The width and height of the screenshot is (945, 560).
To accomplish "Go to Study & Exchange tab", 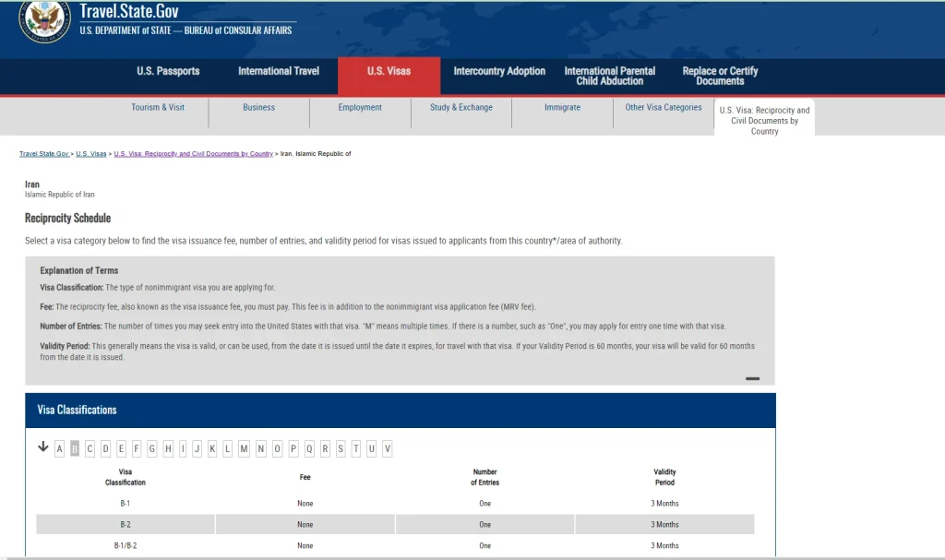I will [x=461, y=107].
